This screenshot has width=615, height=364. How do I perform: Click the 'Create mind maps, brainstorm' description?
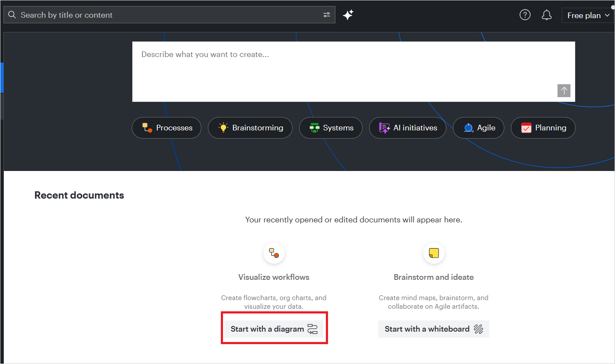pyautogui.click(x=433, y=302)
